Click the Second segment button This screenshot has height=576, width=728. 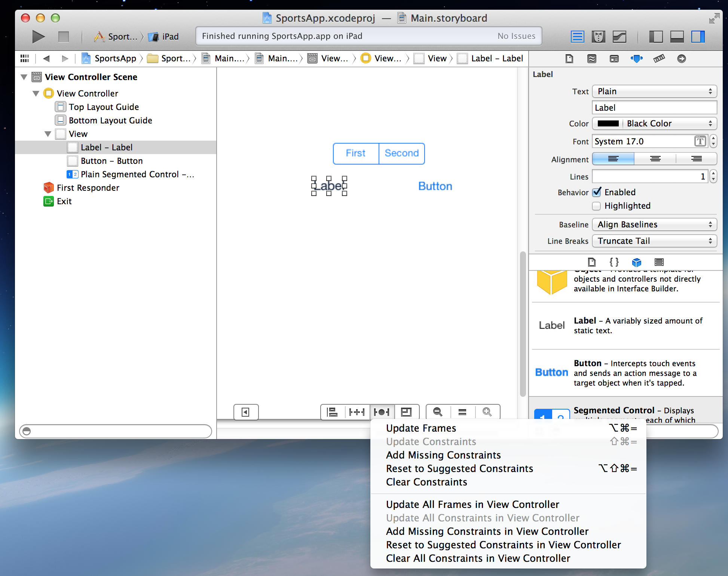pyautogui.click(x=402, y=153)
